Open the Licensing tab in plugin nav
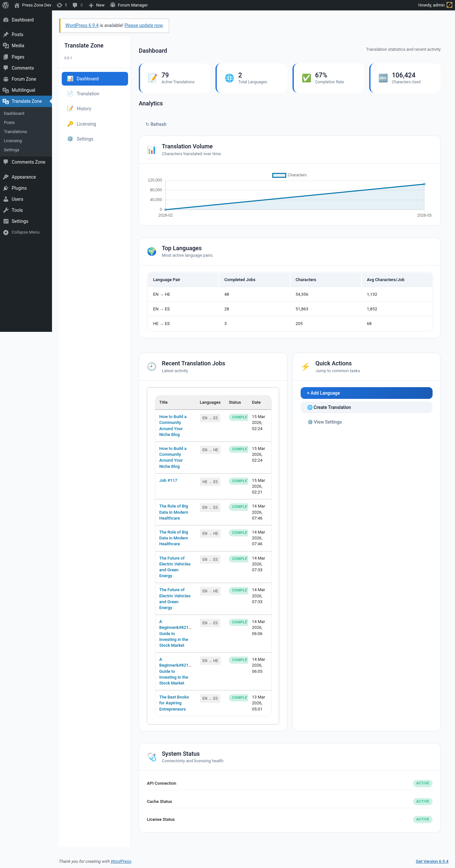The width and height of the screenshot is (455, 868). [95, 124]
